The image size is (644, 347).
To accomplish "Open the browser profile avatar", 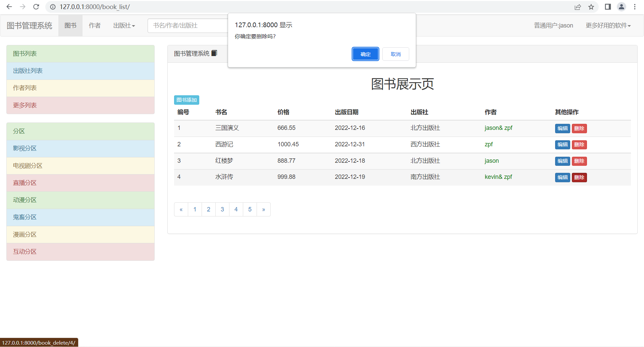I will pos(622,7).
